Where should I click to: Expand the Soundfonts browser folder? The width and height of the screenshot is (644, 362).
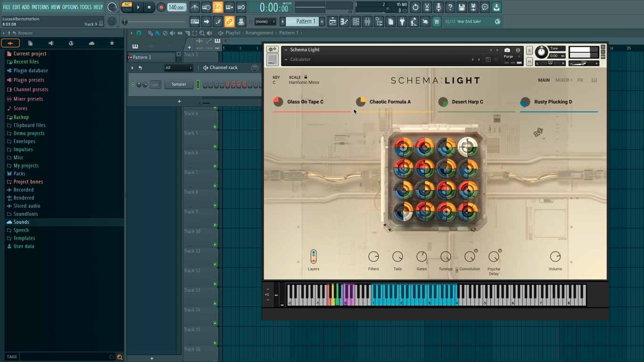(x=25, y=214)
